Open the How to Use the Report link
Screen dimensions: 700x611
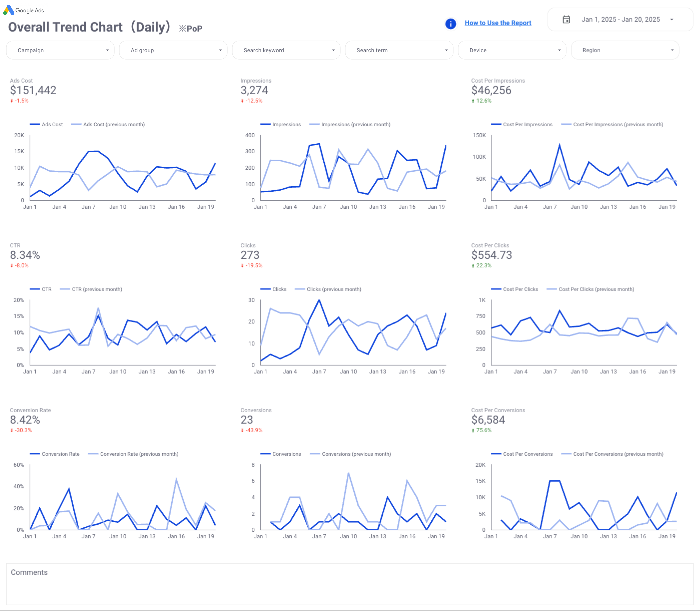[x=498, y=23]
